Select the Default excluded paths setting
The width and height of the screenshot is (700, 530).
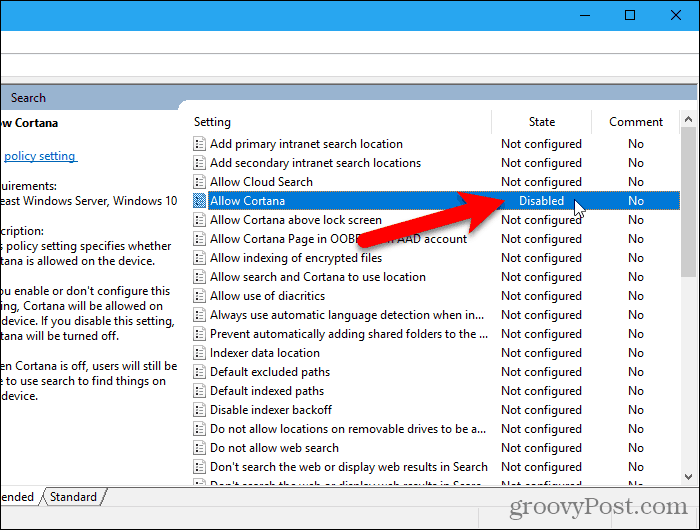[270, 372]
